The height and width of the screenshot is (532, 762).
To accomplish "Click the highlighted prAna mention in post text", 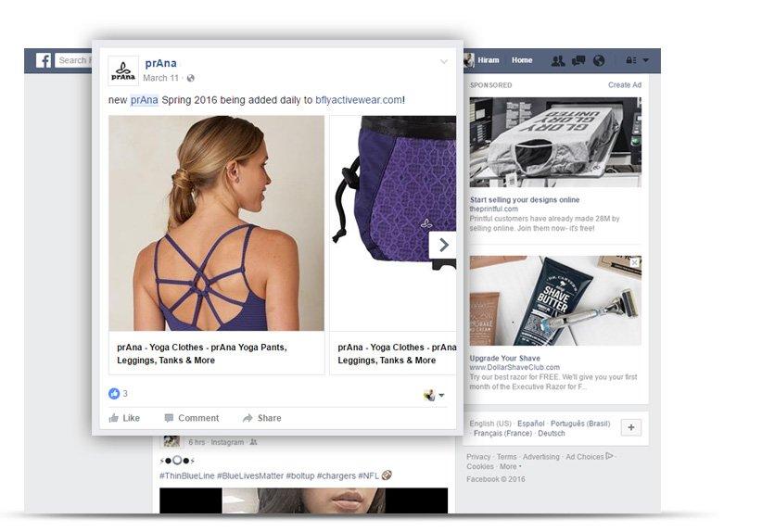I will (x=145, y=100).
